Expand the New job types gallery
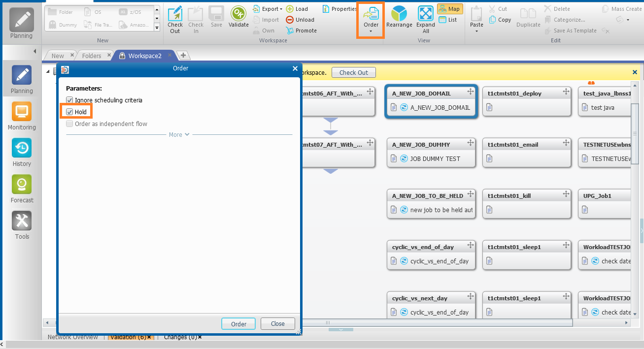The height and width of the screenshot is (349, 644). [157, 28]
